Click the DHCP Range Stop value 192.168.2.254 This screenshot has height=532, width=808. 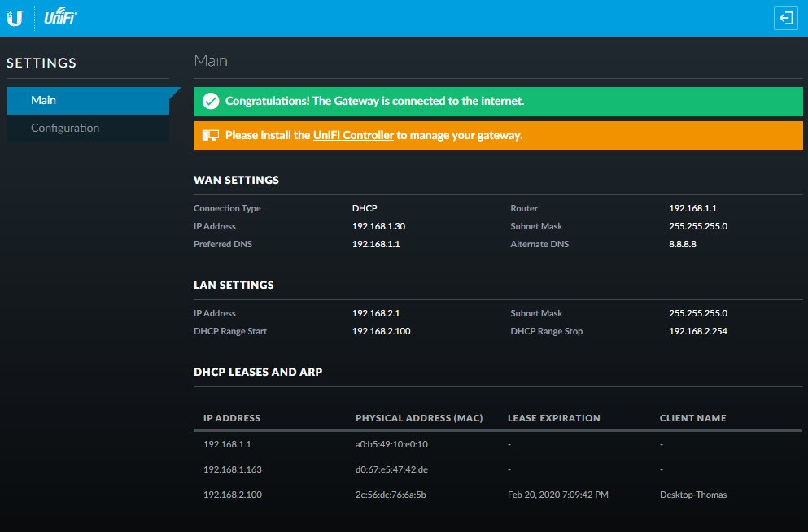[698, 331]
